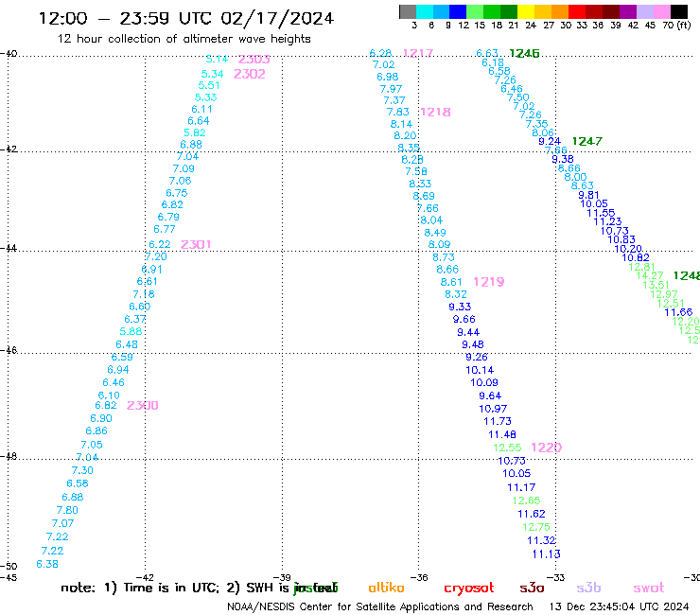Click the pass number 2300
This screenshot has height=615, width=700.
point(143,405)
